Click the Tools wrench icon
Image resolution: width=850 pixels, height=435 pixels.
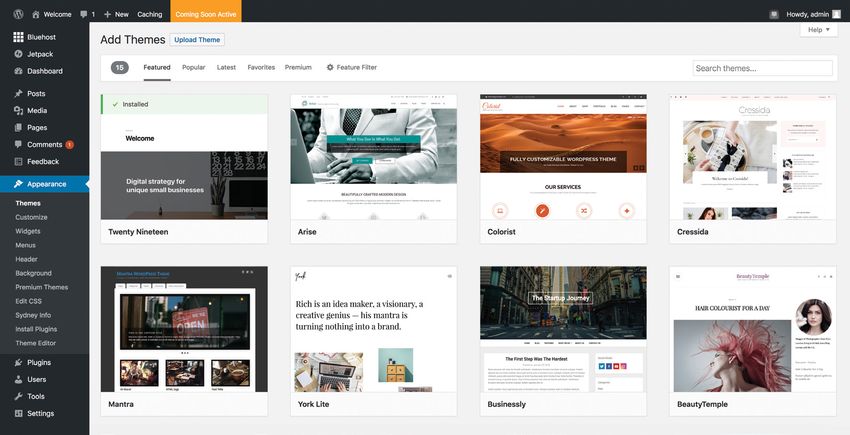tap(18, 396)
